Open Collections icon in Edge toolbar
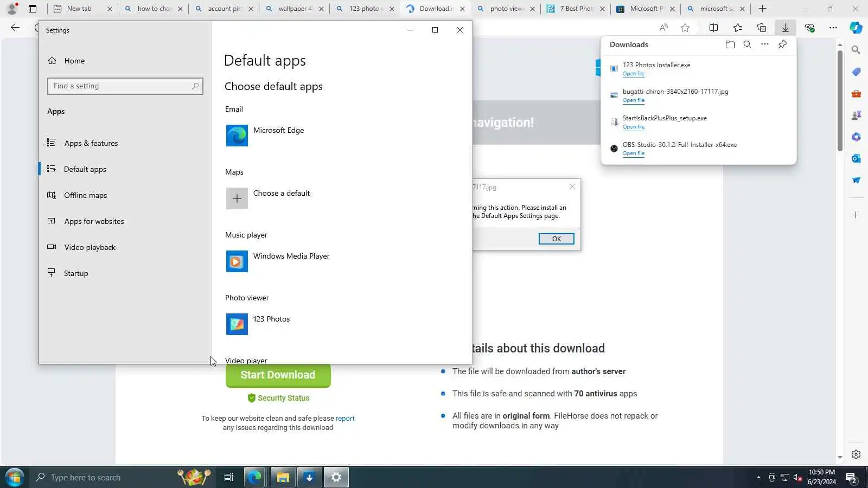 [762, 28]
